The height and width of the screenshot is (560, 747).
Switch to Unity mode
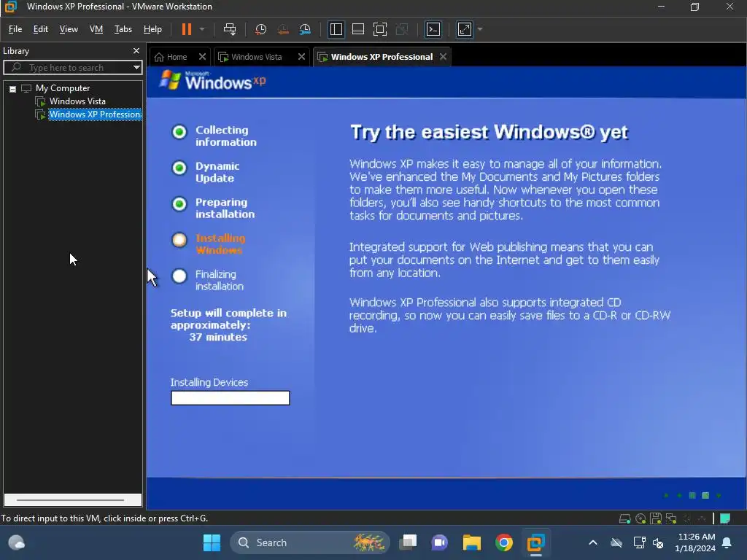click(402, 29)
